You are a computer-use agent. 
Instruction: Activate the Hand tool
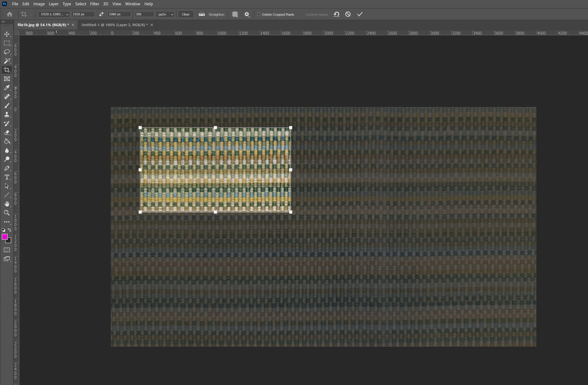tap(7, 204)
